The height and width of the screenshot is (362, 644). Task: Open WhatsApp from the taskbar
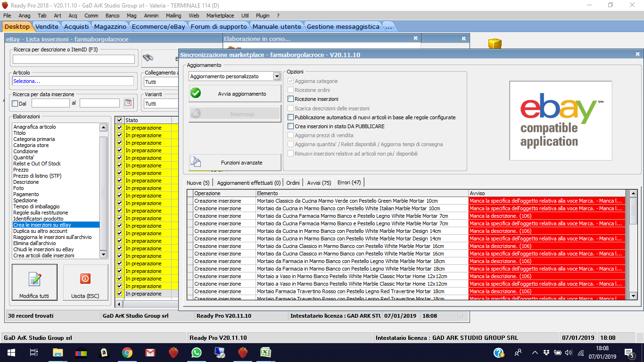coord(196,353)
